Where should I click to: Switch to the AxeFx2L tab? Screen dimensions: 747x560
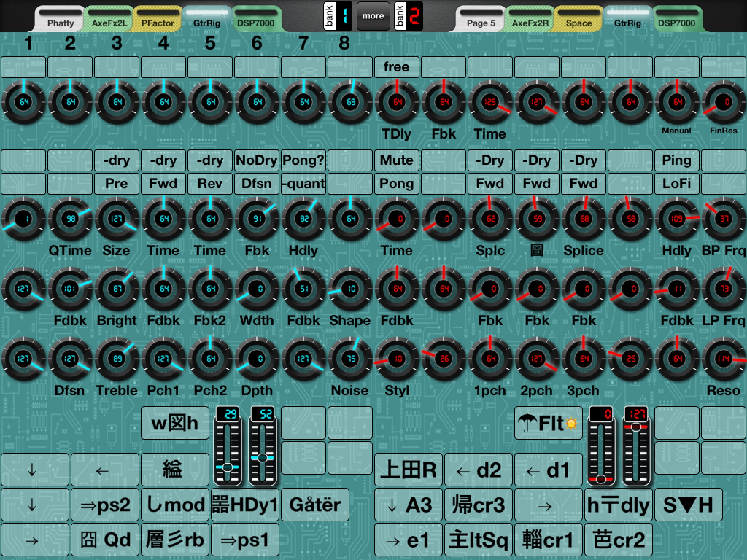109,19
